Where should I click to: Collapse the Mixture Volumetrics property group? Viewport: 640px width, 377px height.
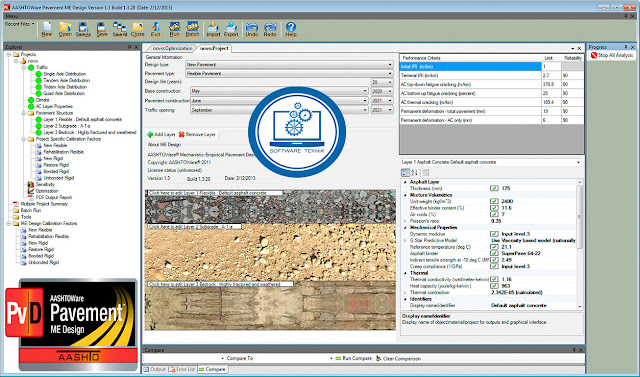pyautogui.click(x=405, y=195)
